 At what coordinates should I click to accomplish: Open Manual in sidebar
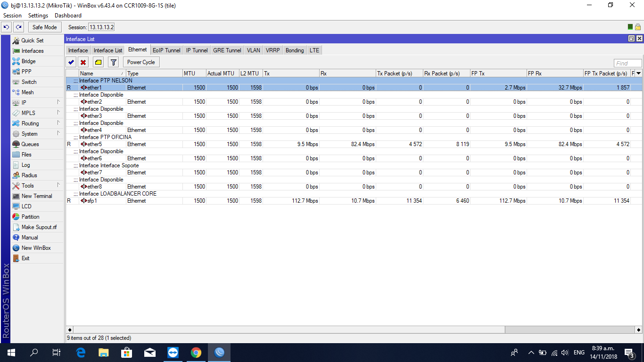coord(37,238)
